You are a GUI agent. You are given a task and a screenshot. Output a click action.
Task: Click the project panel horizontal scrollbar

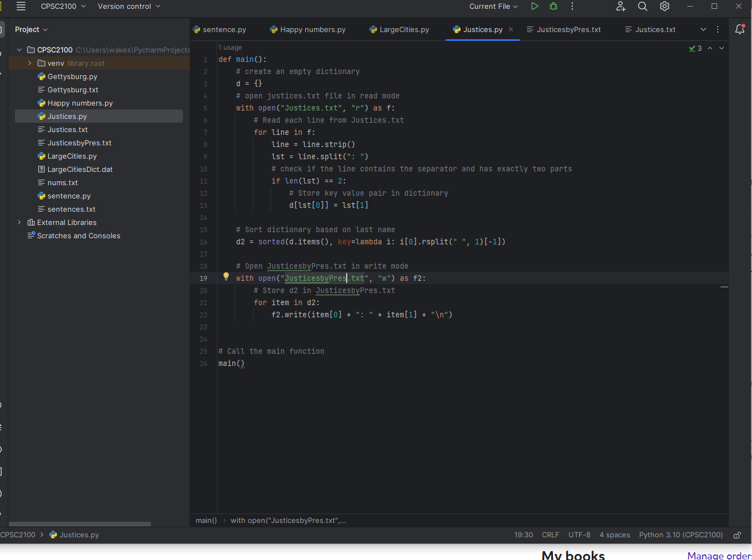coord(80,524)
